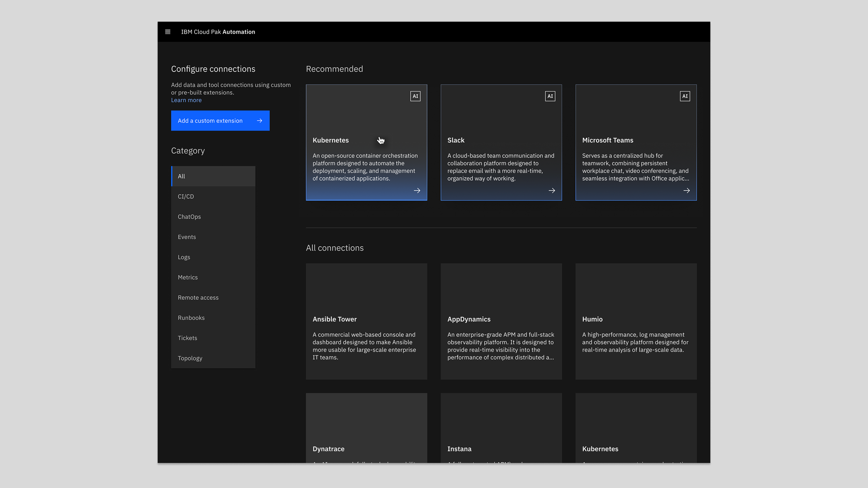Click arrow icon in Add custom extension button
Screen dimensions: 868x488
click(259, 121)
